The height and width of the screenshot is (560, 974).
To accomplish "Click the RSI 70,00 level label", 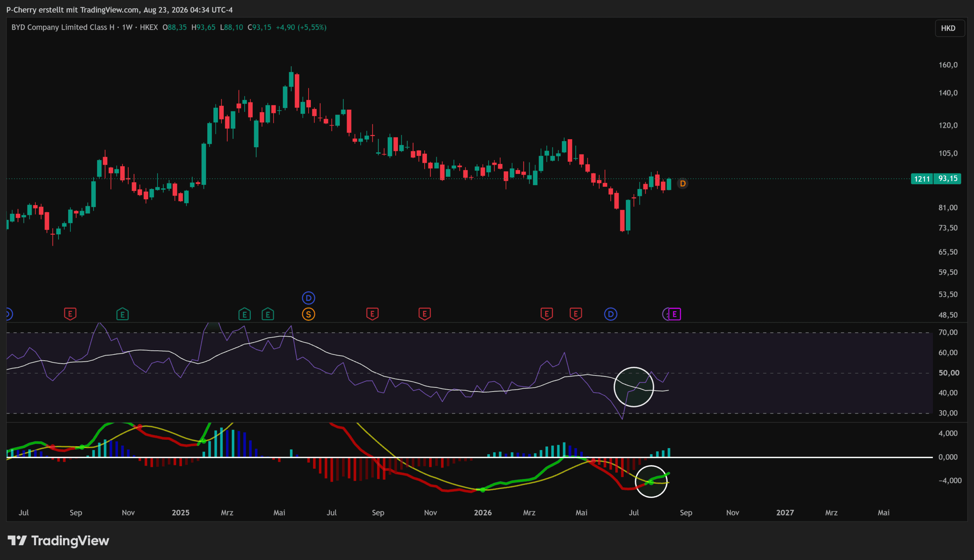I will click(x=948, y=332).
